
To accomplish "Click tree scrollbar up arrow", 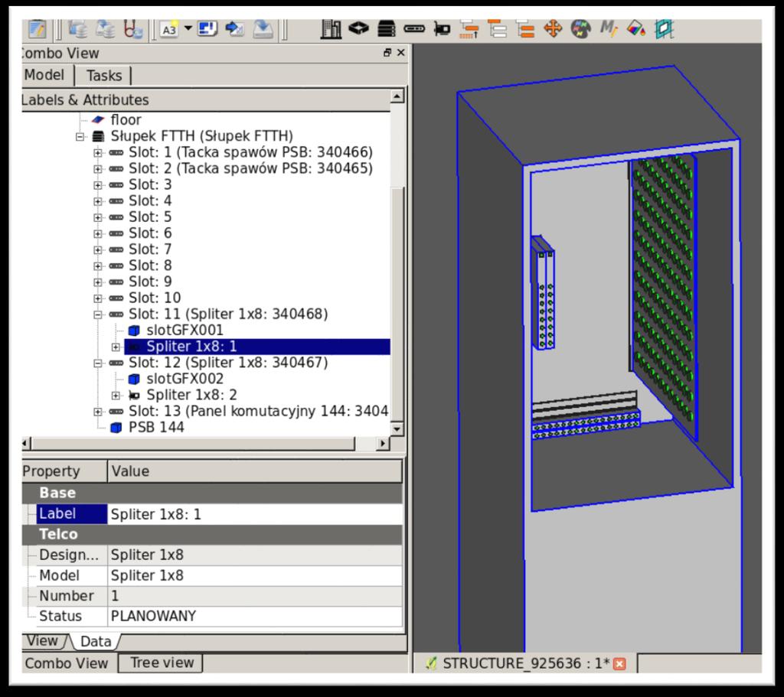I will [x=397, y=96].
